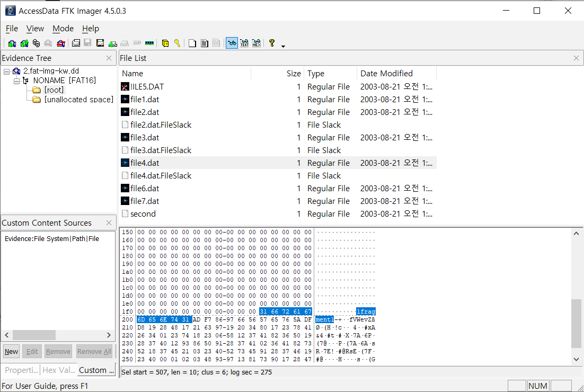Click the Remove button in Custom Content
584x392 pixels.
point(58,351)
